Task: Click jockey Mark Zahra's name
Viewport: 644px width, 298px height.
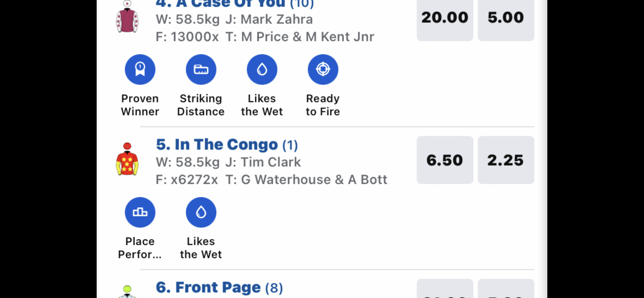Action: [x=276, y=19]
